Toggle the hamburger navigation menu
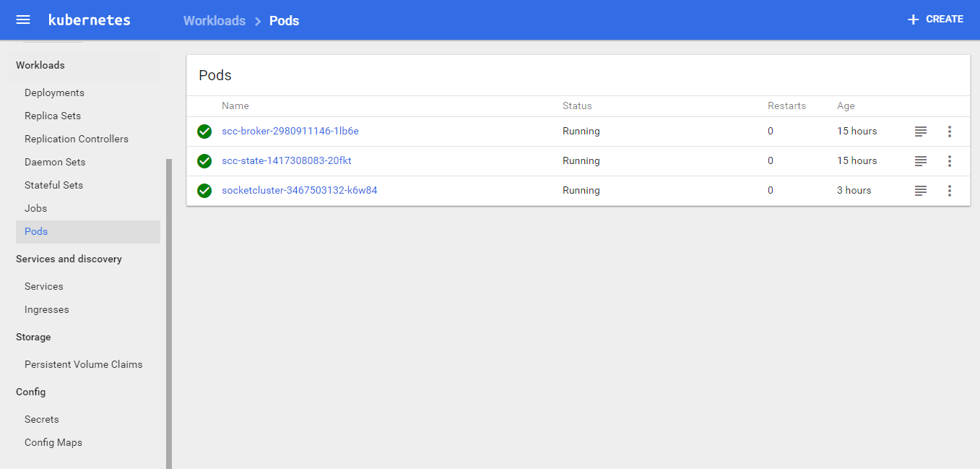The height and width of the screenshot is (469, 980). [23, 20]
